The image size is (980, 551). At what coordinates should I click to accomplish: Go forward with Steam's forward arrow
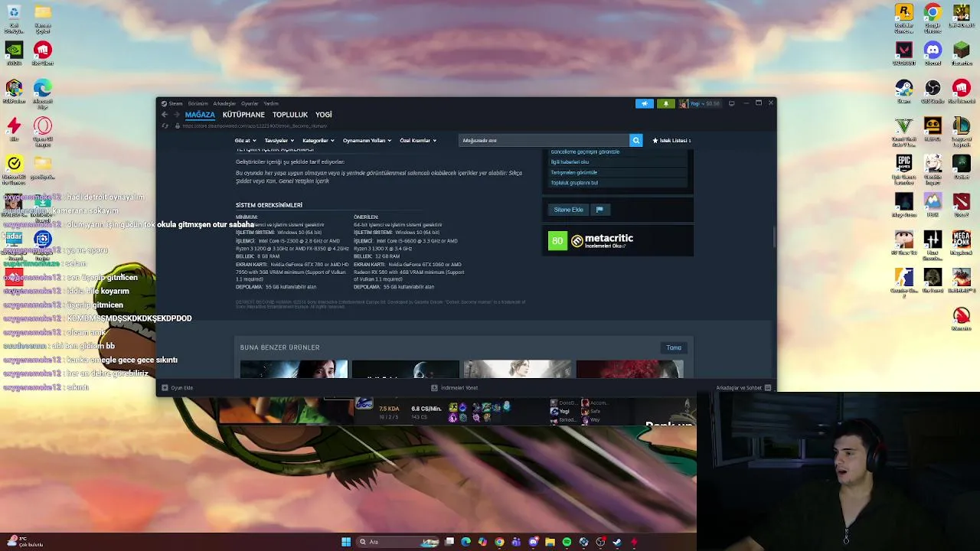pyautogui.click(x=177, y=115)
